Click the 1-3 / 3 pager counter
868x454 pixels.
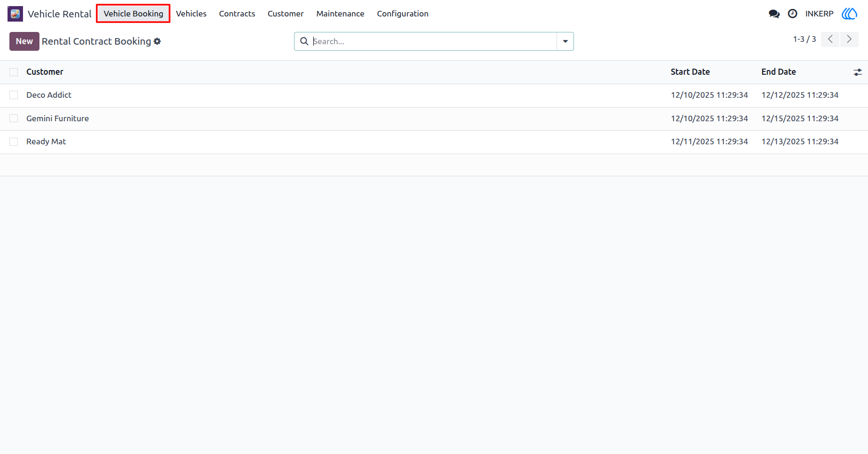805,39
